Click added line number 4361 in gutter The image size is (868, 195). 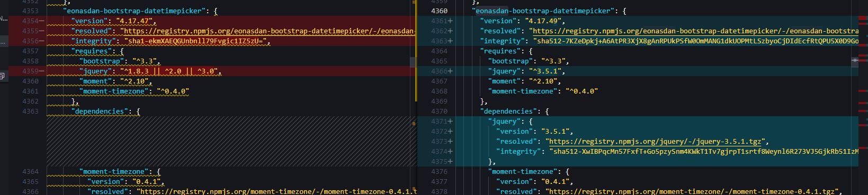(439, 21)
